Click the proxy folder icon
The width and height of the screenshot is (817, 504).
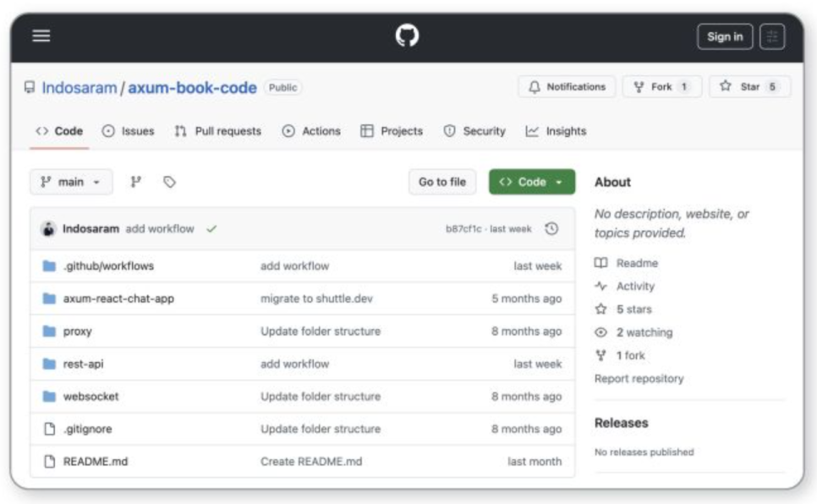point(49,331)
